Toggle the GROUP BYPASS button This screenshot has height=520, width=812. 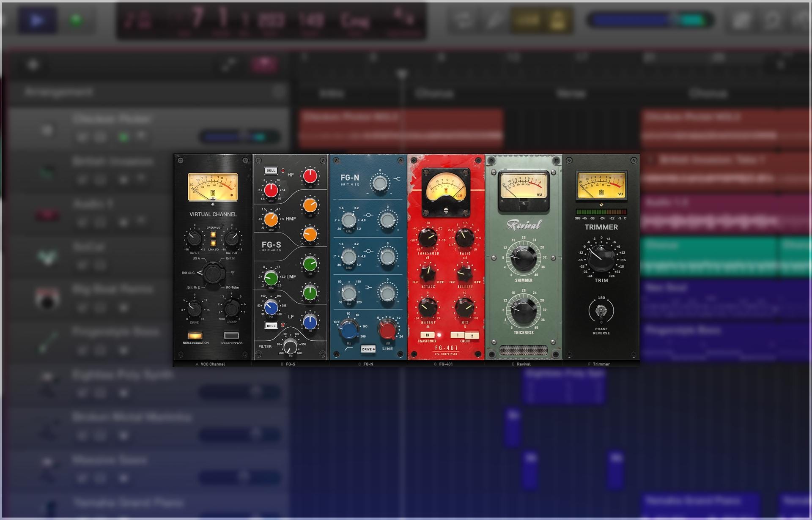231,335
